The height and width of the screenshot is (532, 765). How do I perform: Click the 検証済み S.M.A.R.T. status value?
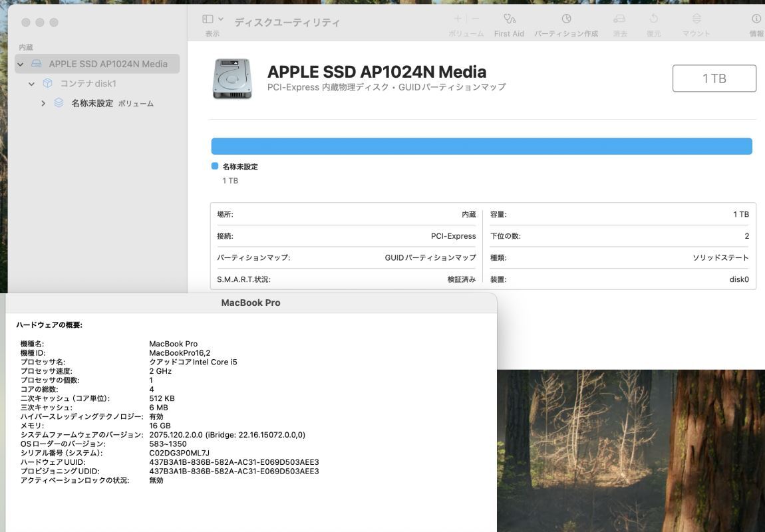(x=462, y=279)
